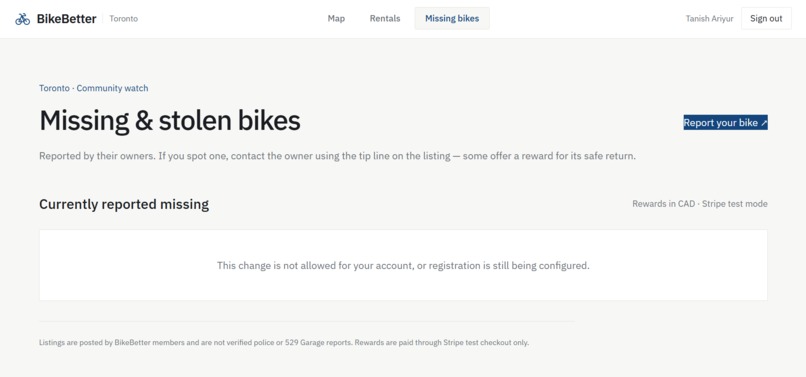Viewport: 806px width, 377px height.
Task: Click the Rewards in CAD · Stripe test mode note
Action: point(700,204)
